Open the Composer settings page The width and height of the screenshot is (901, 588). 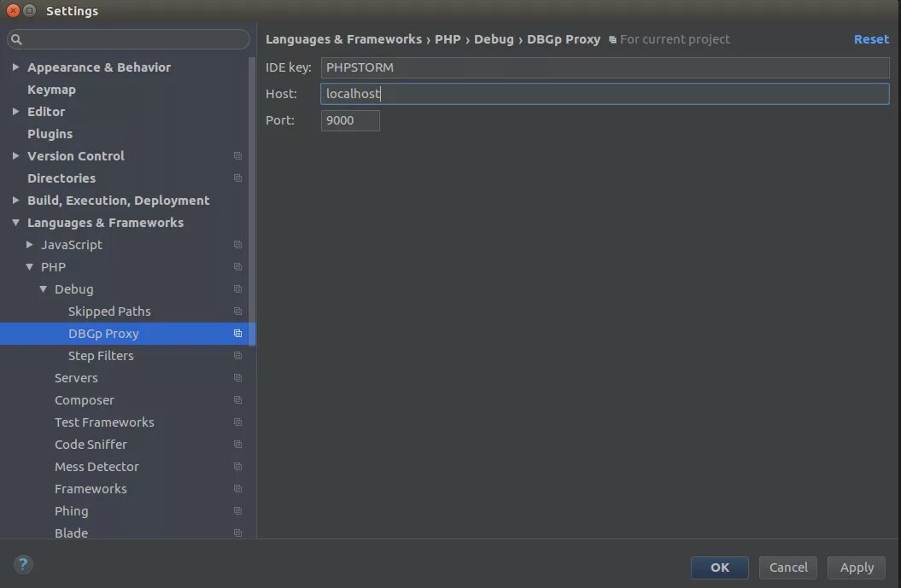pyautogui.click(x=84, y=400)
